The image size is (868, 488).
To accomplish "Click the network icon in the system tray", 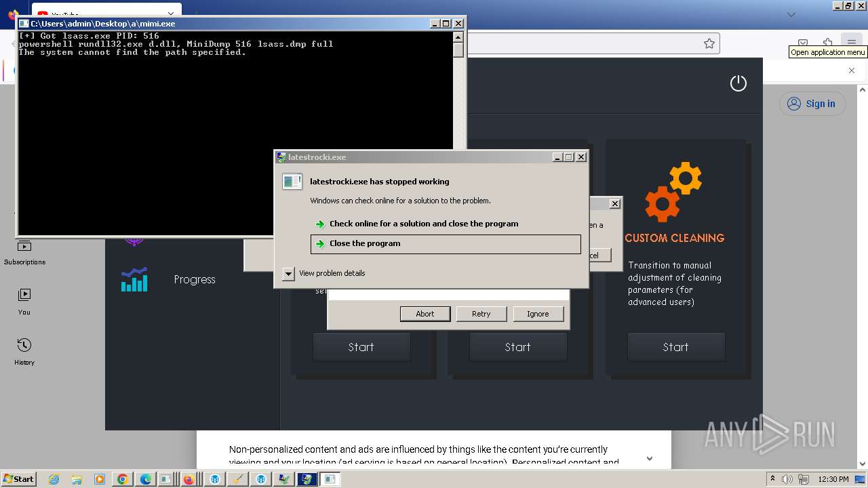I will (x=804, y=479).
